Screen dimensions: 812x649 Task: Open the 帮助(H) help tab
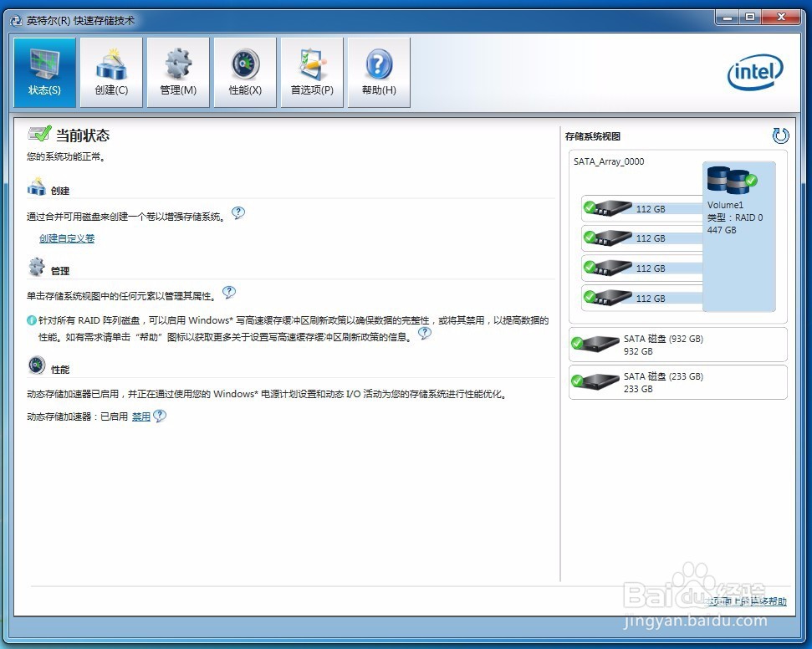point(379,73)
